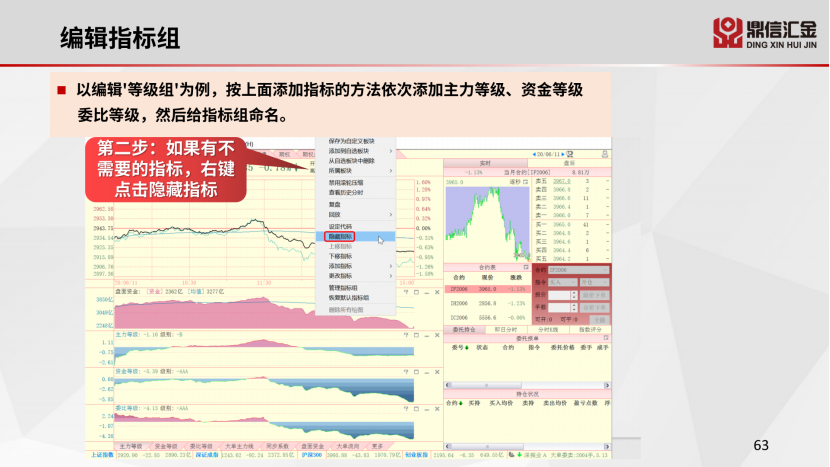
Task: Close the 盘面资金 indicator panel
Action: point(435,291)
